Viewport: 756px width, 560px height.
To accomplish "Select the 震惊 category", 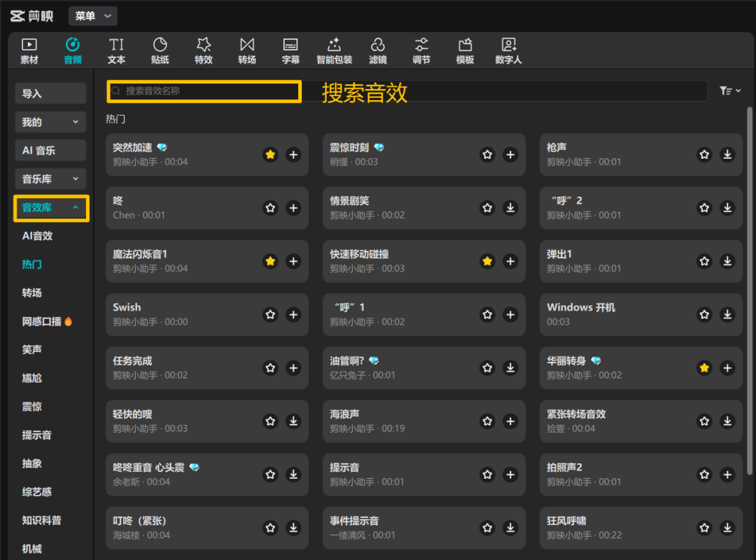I will pyautogui.click(x=31, y=407).
